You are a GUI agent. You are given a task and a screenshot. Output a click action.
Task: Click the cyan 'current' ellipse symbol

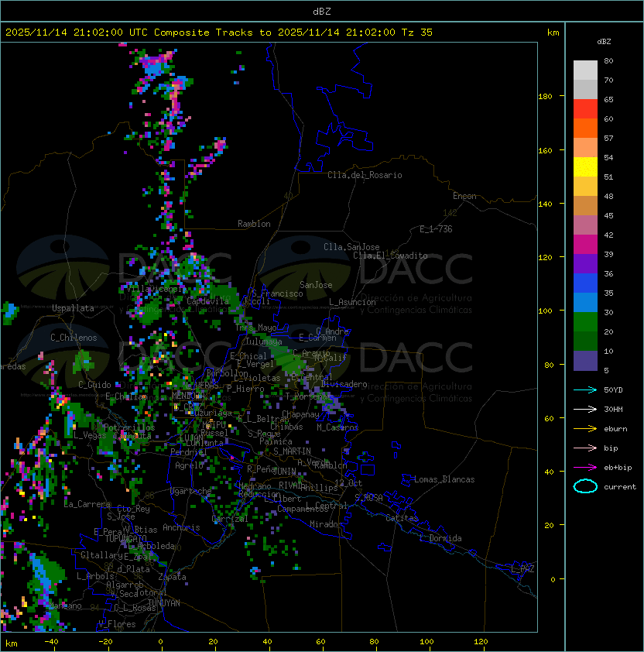tap(585, 486)
